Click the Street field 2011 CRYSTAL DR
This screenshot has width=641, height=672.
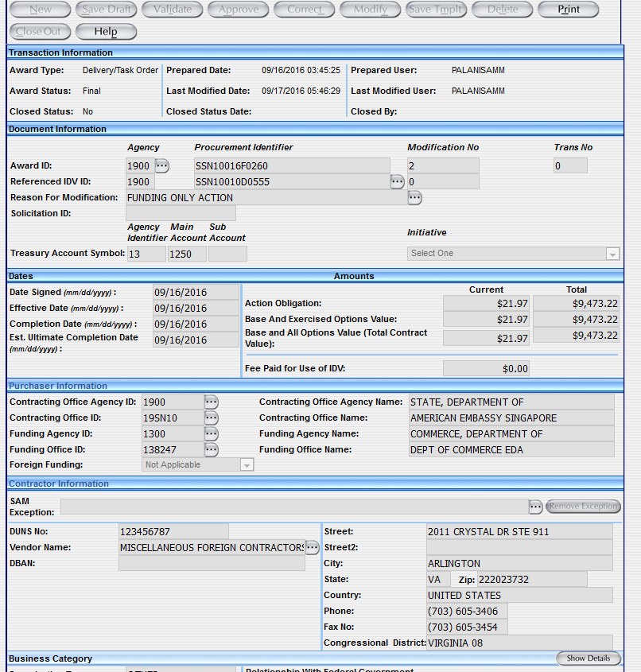coord(520,531)
